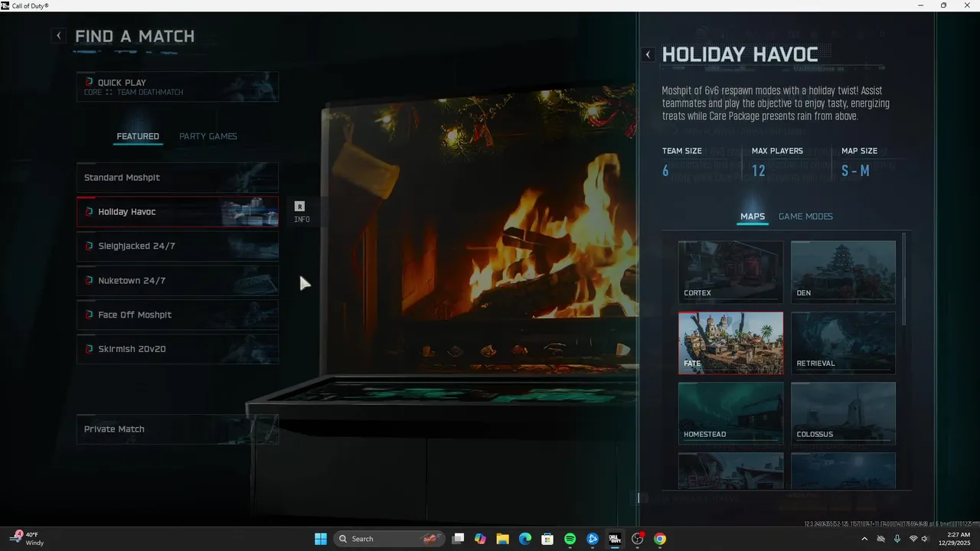
Task: Open the Windows Start menu
Action: [321, 539]
